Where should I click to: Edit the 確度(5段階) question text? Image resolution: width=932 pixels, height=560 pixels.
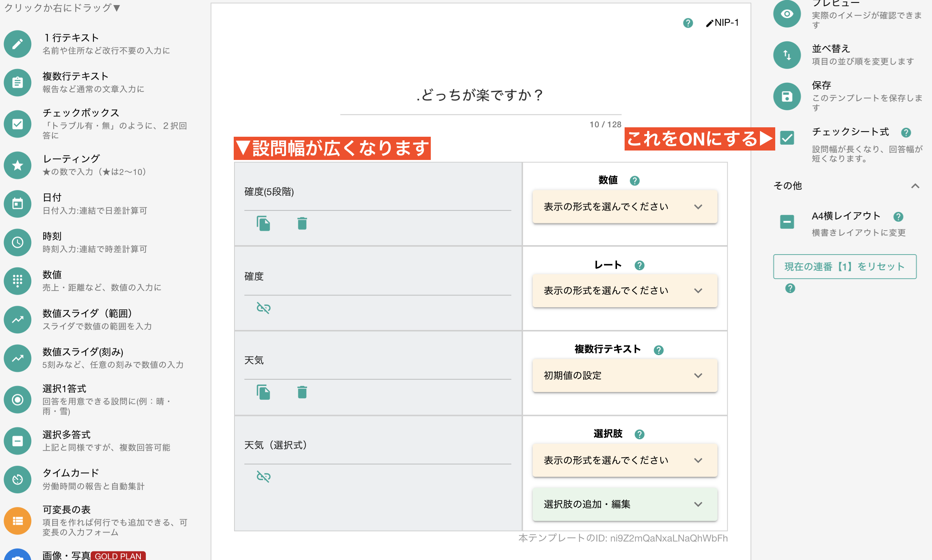click(377, 192)
